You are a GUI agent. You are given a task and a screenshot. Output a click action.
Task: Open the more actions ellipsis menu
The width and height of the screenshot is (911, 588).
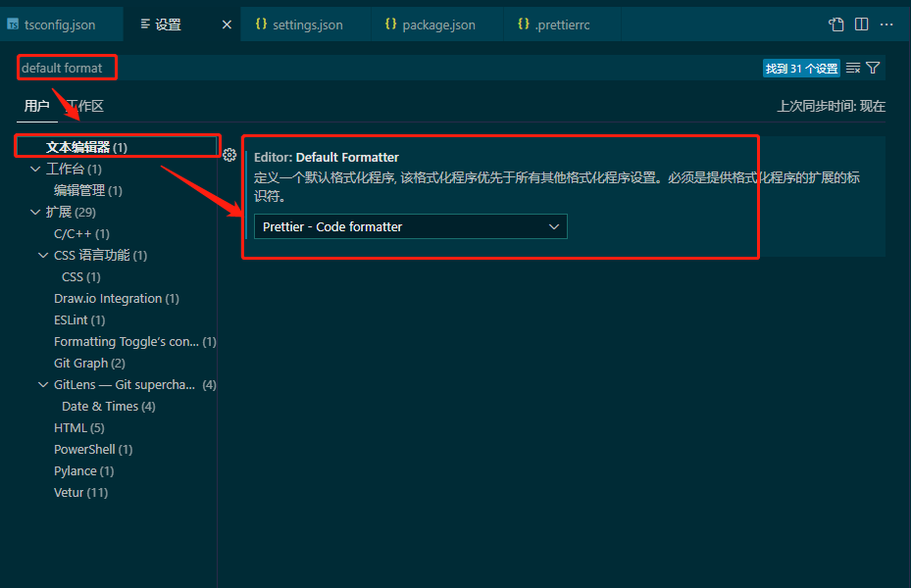point(886,24)
